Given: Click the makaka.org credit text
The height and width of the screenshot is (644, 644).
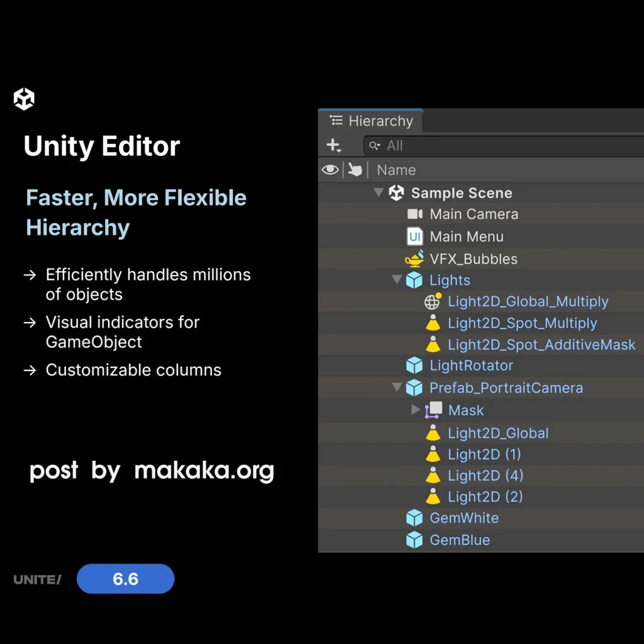Looking at the screenshot, I should point(204,470).
